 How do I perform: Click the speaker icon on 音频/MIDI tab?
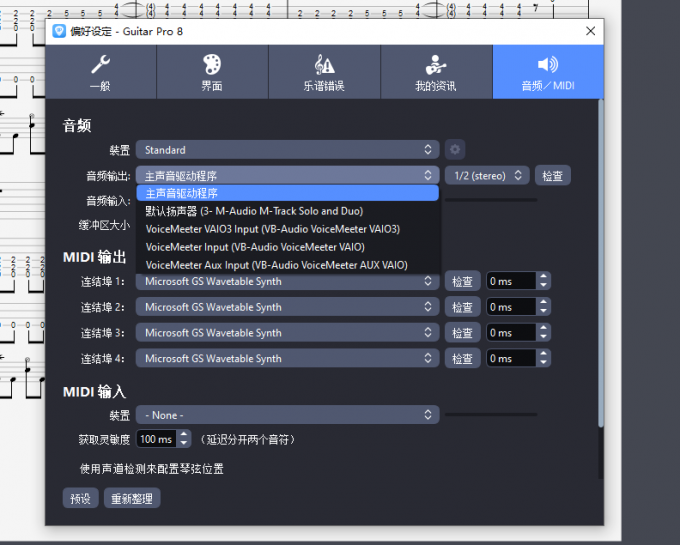[548, 65]
